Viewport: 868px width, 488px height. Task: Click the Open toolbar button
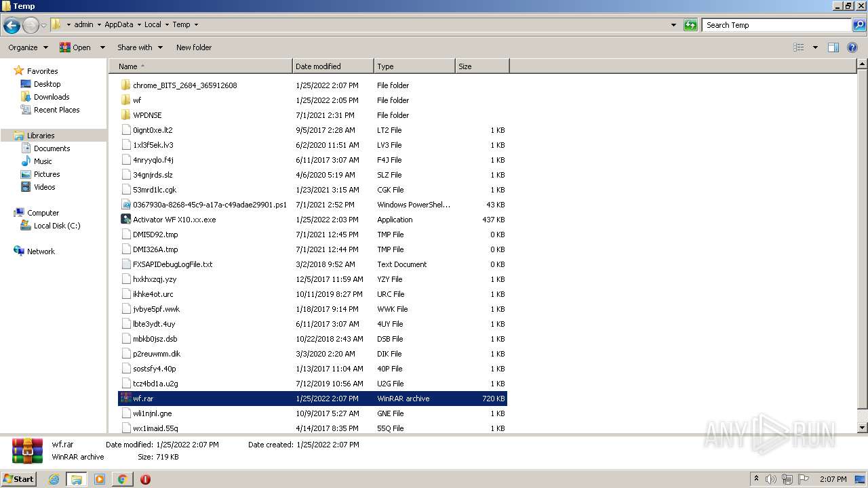click(x=75, y=47)
